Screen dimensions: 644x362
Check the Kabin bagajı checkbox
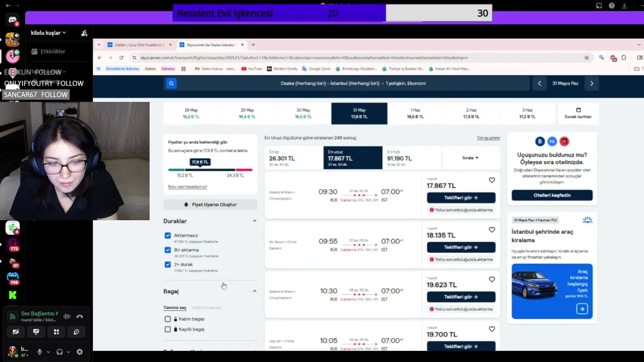pos(168,319)
